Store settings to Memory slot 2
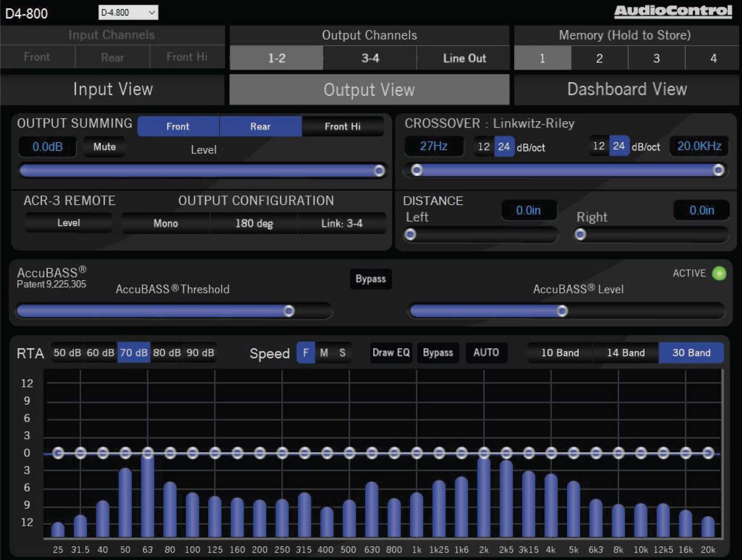 [x=599, y=58]
